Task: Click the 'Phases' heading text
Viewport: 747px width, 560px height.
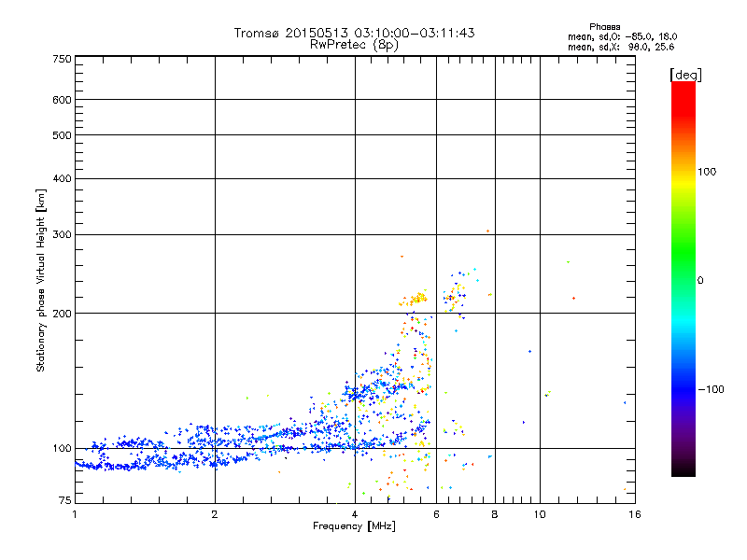Action: 604,27
